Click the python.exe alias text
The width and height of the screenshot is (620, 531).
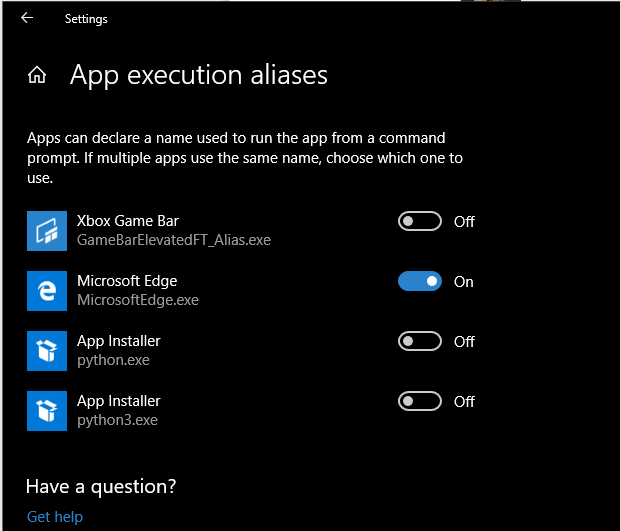[113, 360]
